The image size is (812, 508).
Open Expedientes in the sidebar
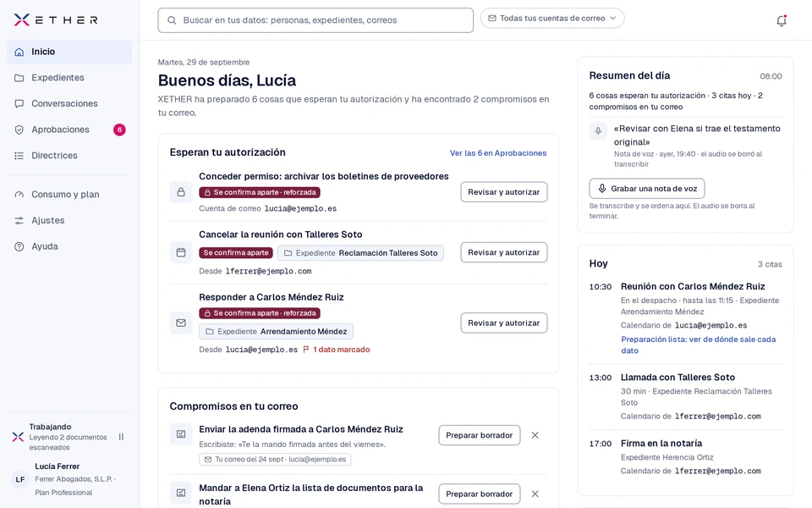point(69,78)
